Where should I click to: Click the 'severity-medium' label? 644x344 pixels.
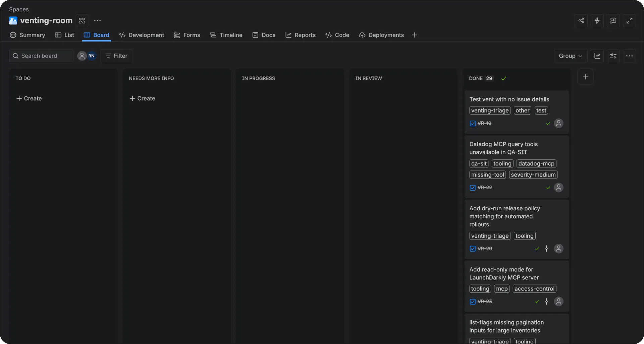click(533, 175)
